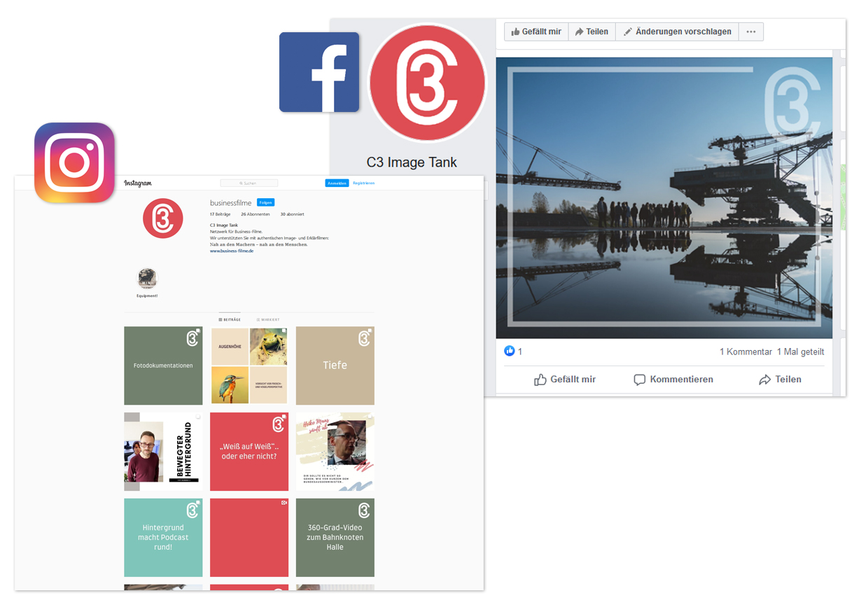Open the www.business-filme.de link in the bio
This screenshot has height=612, width=868.
click(232, 251)
